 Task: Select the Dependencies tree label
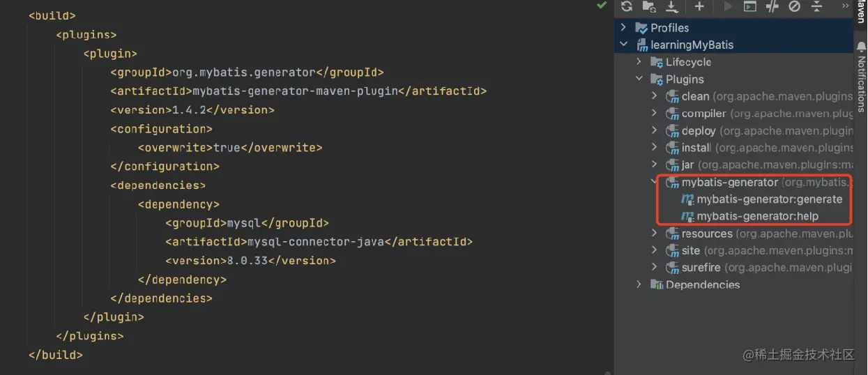(703, 284)
